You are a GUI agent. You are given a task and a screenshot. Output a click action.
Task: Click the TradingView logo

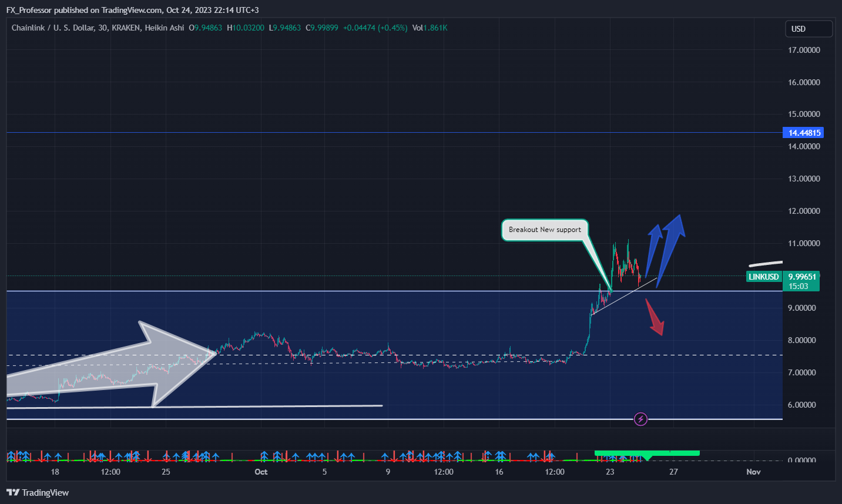click(x=38, y=492)
